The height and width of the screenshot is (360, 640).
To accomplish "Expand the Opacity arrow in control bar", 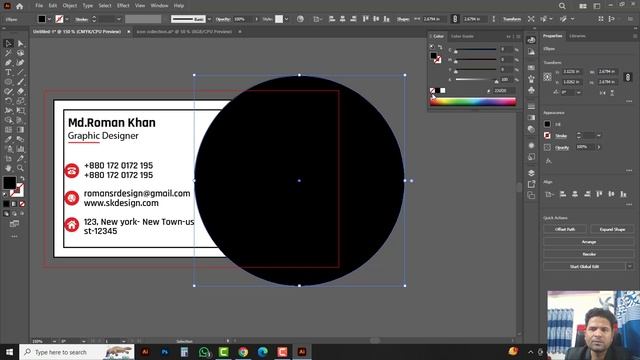I will click(x=256, y=19).
